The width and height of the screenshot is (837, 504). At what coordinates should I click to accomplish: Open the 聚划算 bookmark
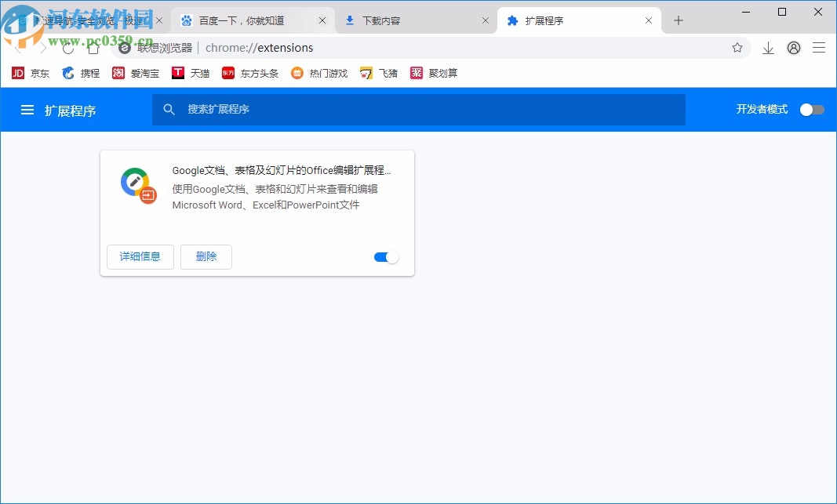(432, 73)
